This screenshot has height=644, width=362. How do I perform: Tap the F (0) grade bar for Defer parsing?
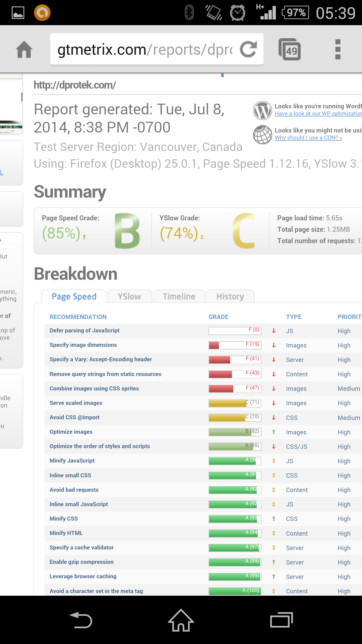pos(235,331)
